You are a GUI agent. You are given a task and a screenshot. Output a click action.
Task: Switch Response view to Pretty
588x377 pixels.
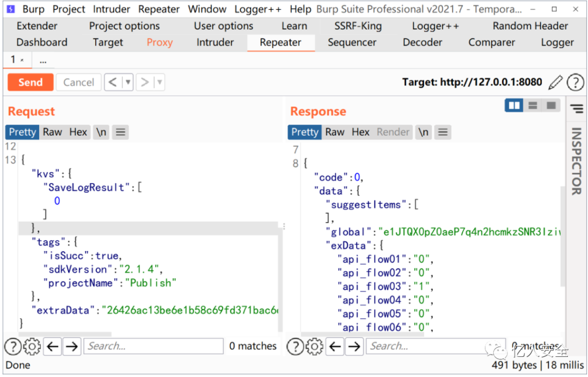[305, 132]
